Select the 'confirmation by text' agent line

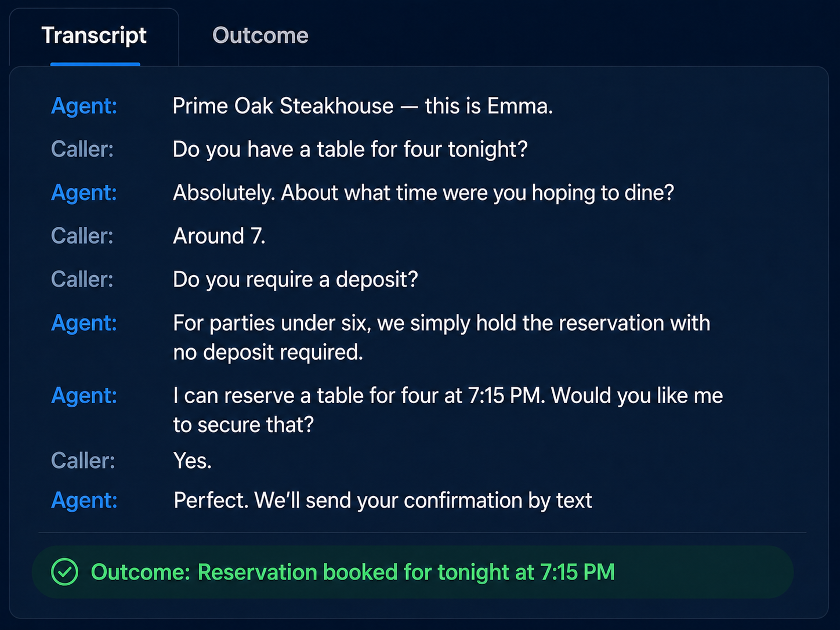[x=383, y=501]
